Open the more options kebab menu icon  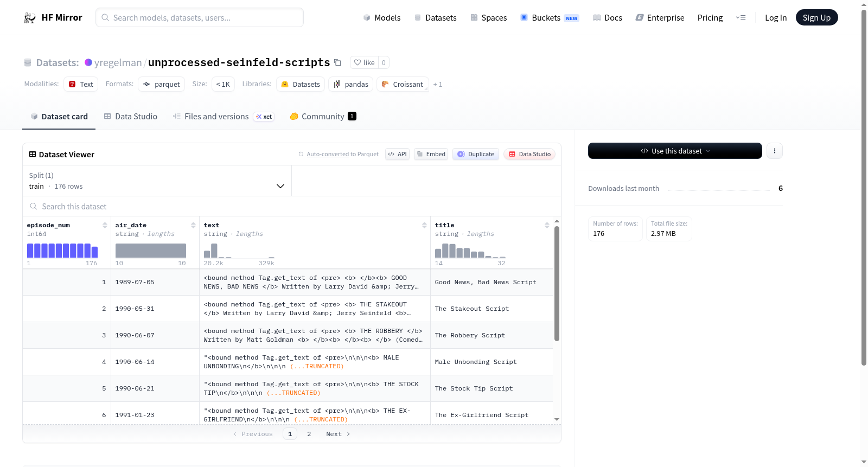point(775,151)
